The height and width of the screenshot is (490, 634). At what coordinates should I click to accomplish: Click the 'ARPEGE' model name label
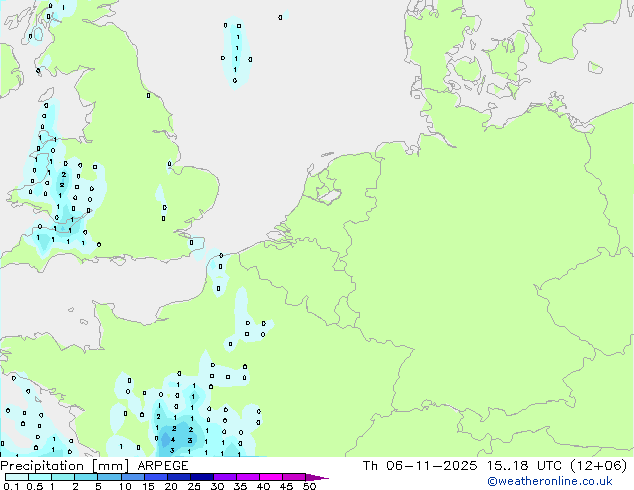tap(163, 466)
